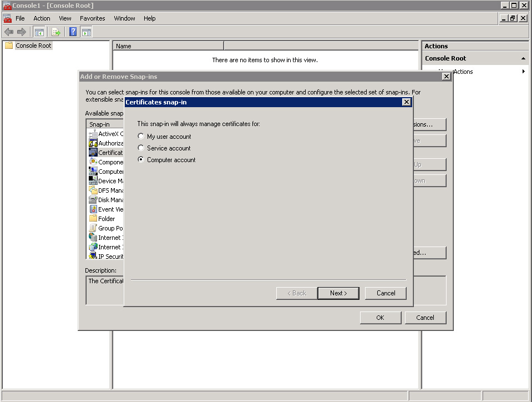Click the MMC document icon beside File menu
This screenshot has height=402, width=532.
[7, 18]
